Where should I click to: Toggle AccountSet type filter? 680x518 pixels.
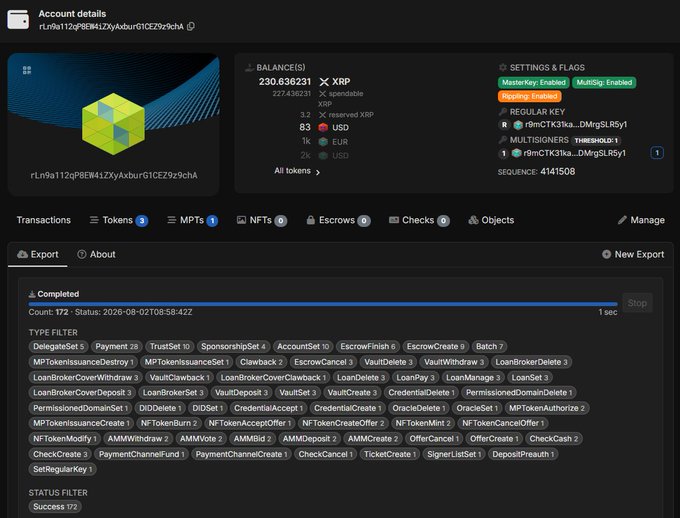coord(303,347)
